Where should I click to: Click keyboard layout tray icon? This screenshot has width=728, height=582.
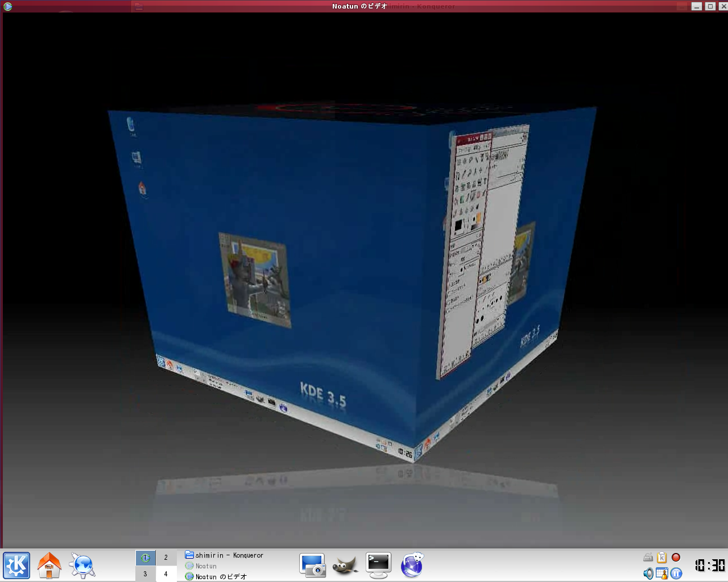pyautogui.click(x=648, y=558)
